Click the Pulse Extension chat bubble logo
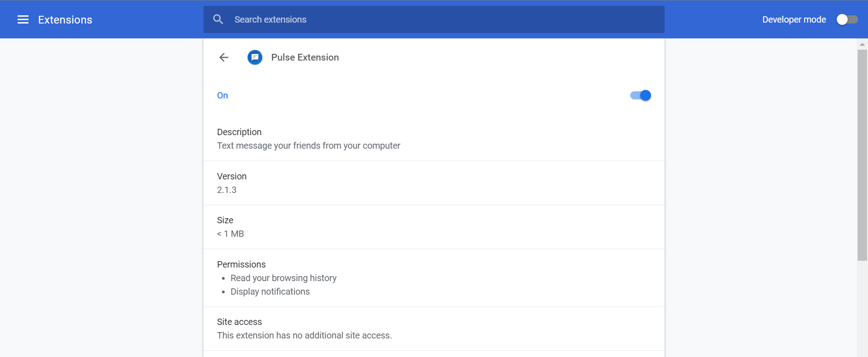The height and width of the screenshot is (357, 868). (255, 57)
